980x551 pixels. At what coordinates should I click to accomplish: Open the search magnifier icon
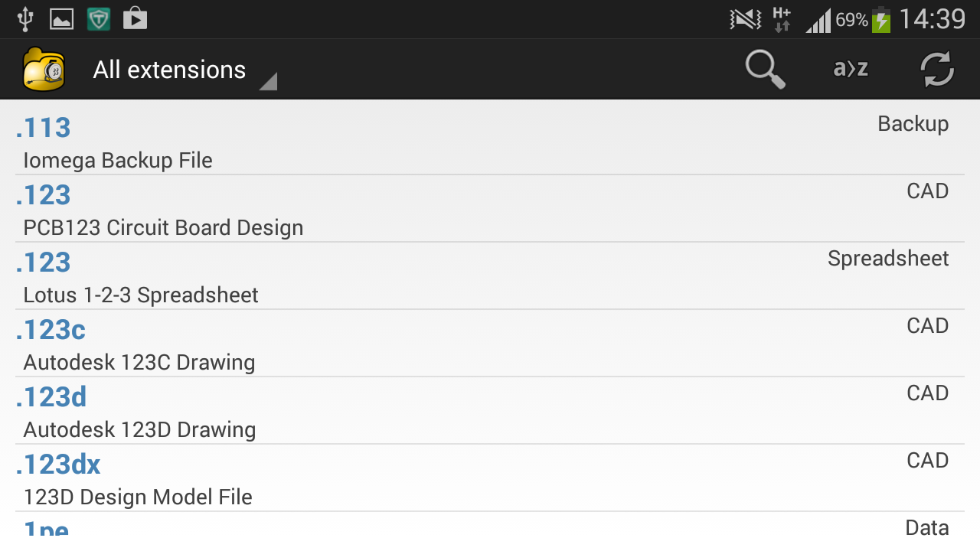coord(765,70)
